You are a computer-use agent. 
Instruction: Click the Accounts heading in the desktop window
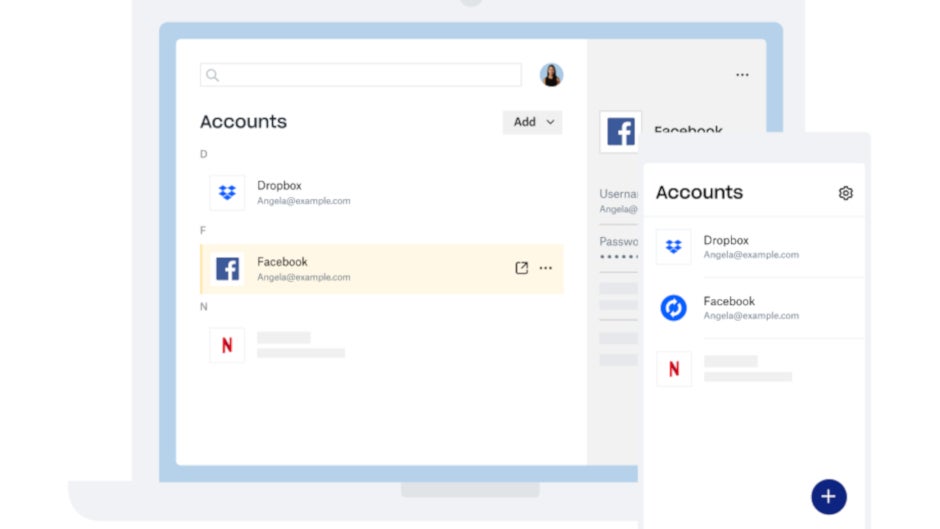(x=243, y=122)
